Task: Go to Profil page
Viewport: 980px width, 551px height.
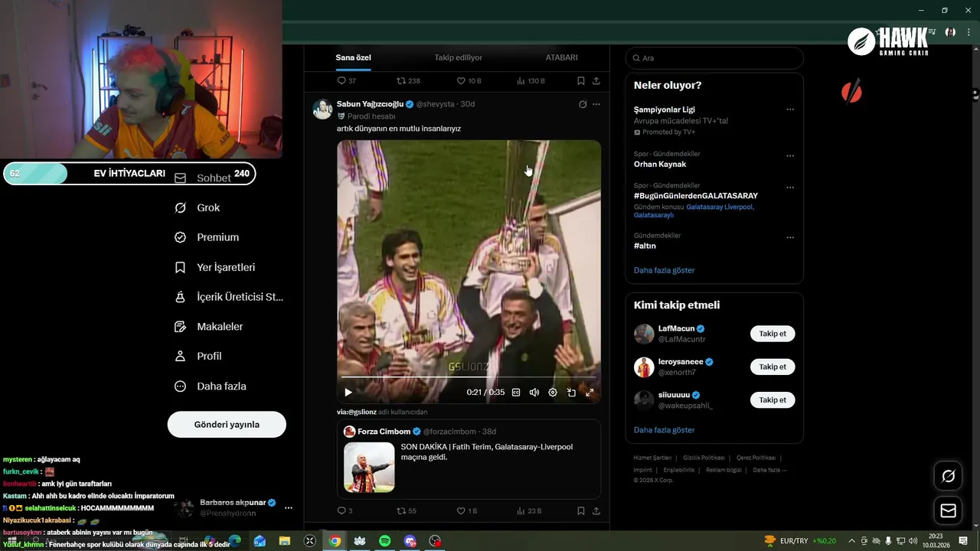Action: (x=198, y=356)
